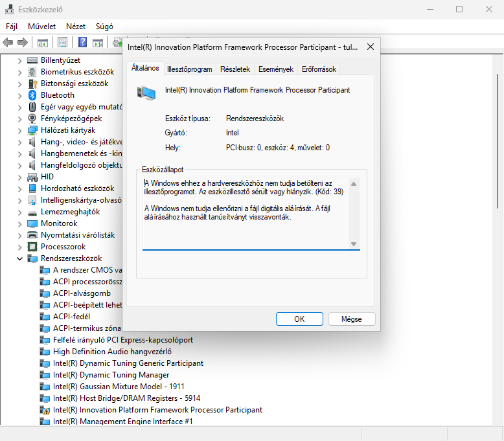Click the Back arrow toolbar icon
Screen dimensions: 504x441
coord(8,42)
